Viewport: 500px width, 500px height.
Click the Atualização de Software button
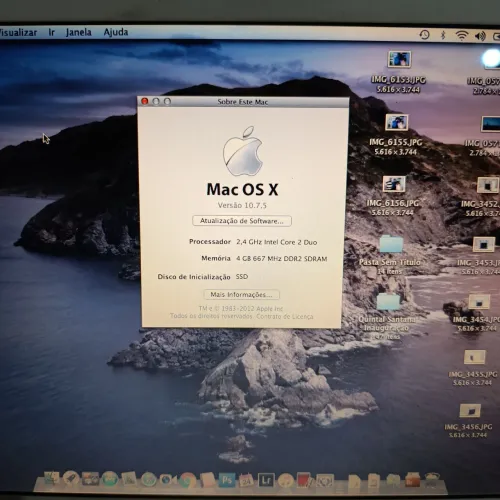242,221
